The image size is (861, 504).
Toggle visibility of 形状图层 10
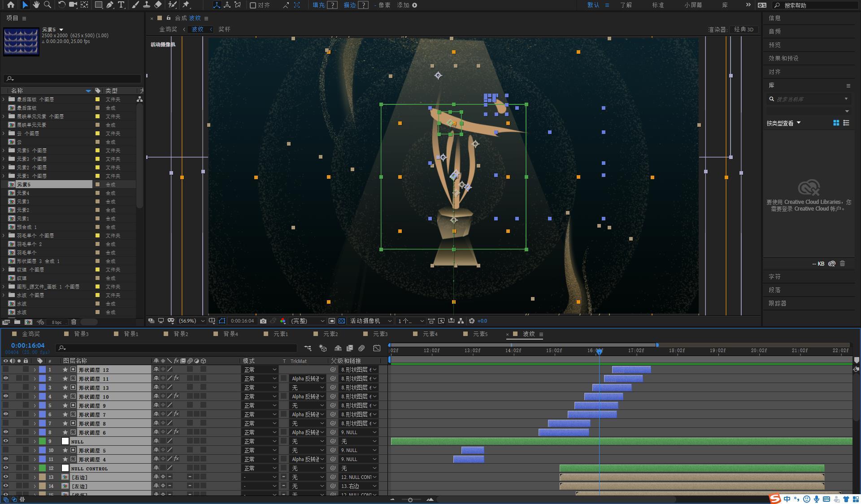6,396
